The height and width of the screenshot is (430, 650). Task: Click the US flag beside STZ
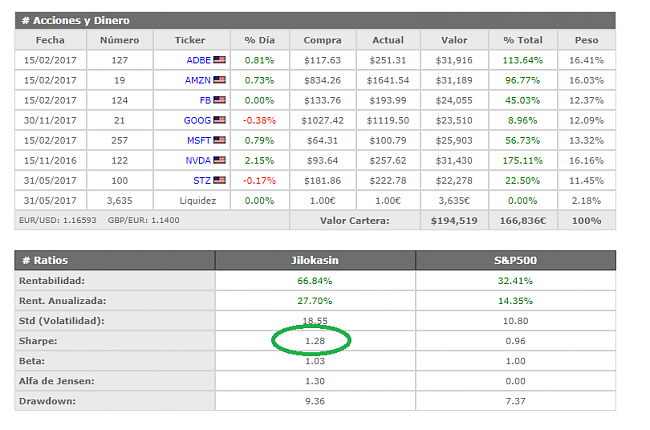point(219,180)
